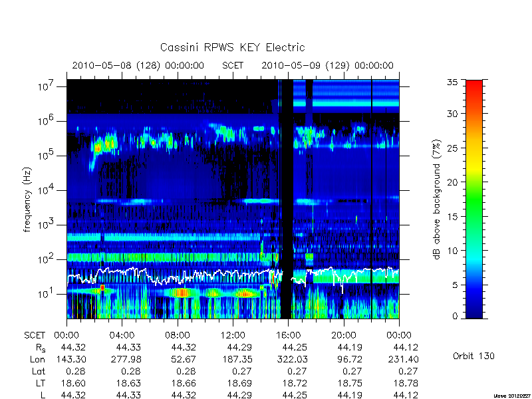
Task: Click Lon value 143.30
Action: tap(71, 359)
